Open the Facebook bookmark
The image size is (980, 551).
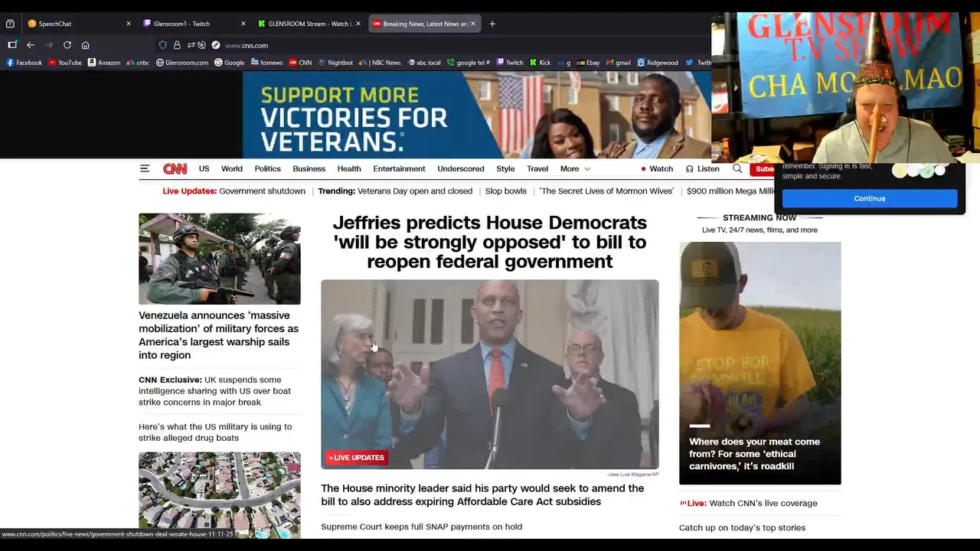(x=24, y=63)
